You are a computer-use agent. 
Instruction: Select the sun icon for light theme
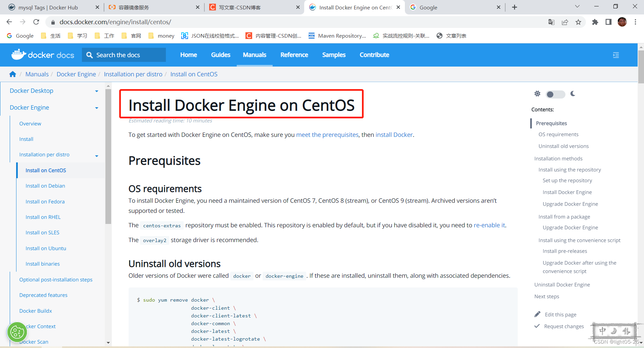537,94
